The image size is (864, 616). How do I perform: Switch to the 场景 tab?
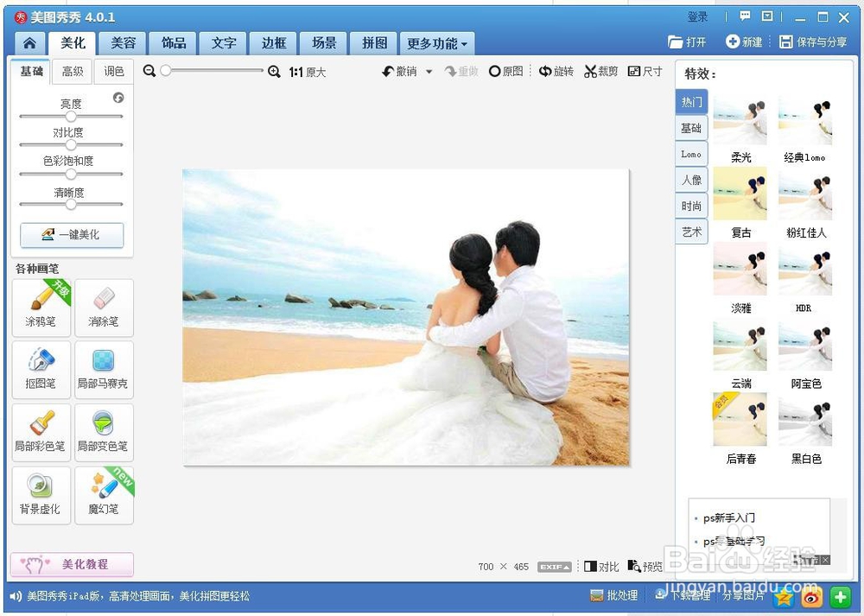(x=324, y=43)
